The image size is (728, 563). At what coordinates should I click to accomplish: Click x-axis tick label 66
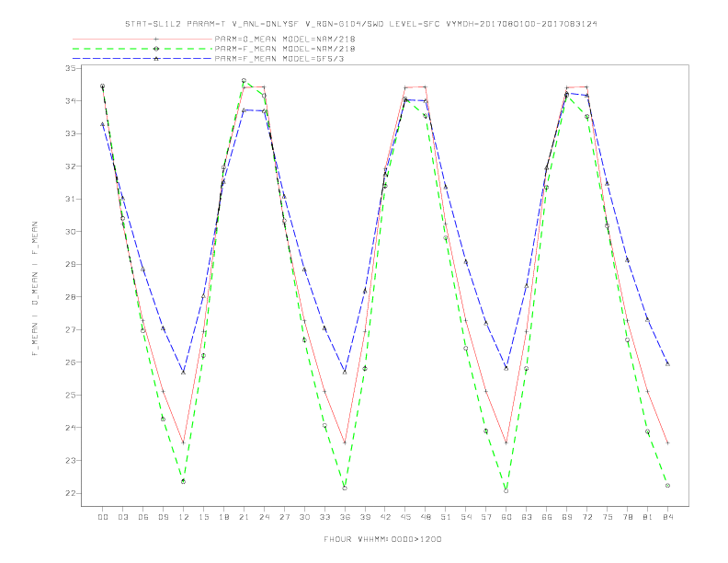tap(547, 517)
